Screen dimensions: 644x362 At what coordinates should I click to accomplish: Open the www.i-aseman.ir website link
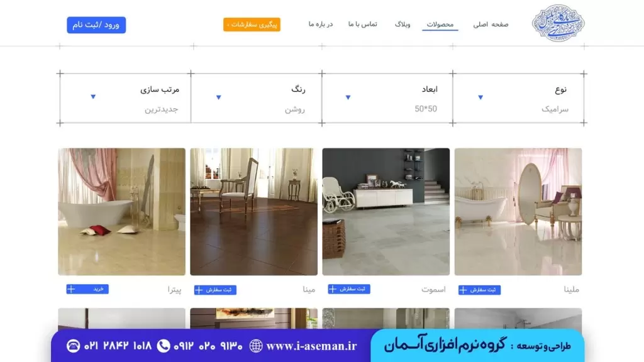click(x=311, y=346)
